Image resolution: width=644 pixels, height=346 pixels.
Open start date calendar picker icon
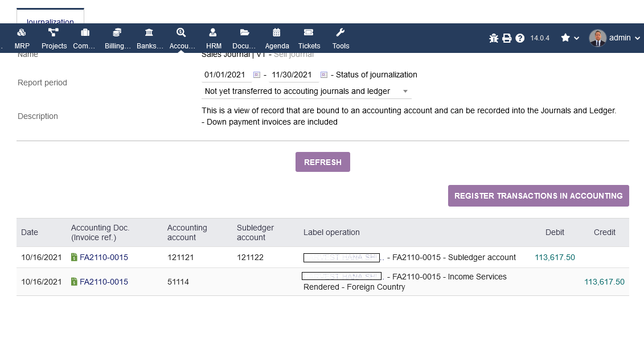257,75
